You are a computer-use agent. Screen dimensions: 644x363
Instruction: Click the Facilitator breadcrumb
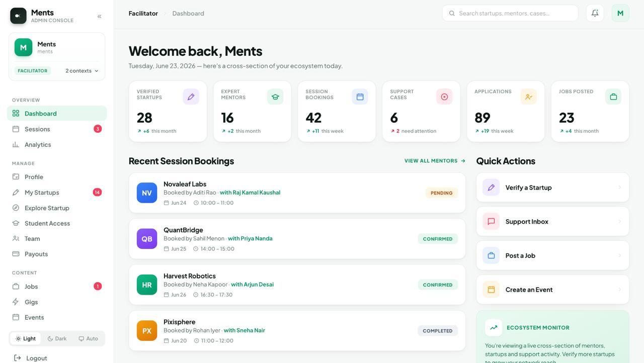[x=143, y=13]
